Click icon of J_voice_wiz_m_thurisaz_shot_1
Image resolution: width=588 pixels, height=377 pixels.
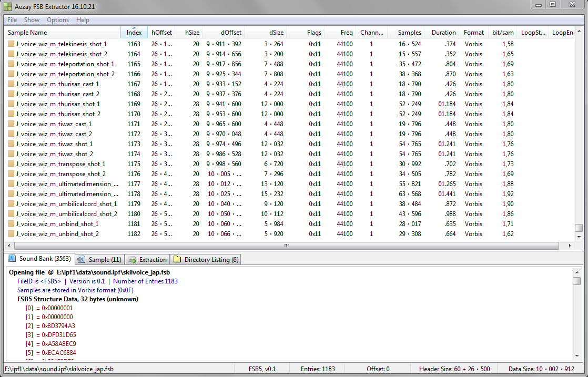coord(11,104)
